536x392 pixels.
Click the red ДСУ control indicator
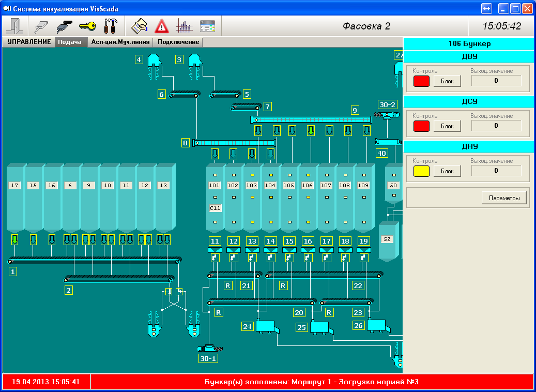tap(421, 126)
